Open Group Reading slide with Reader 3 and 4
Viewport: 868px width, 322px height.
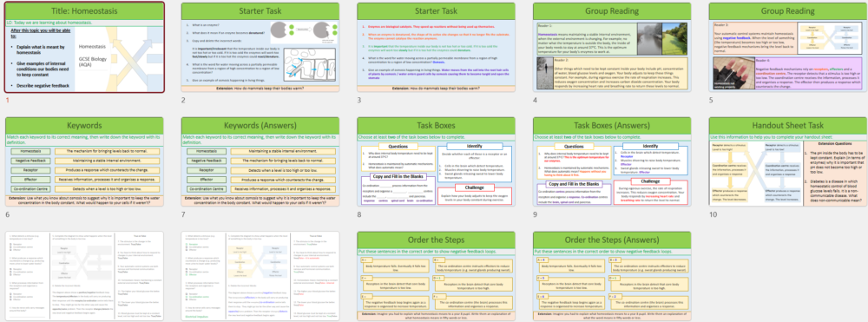pyautogui.click(x=788, y=47)
